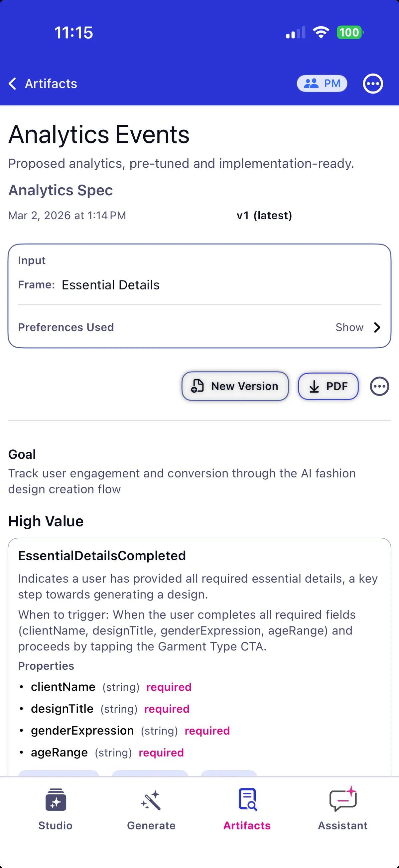
Task: Tap the back chevron to Artifacts
Action: (13, 84)
